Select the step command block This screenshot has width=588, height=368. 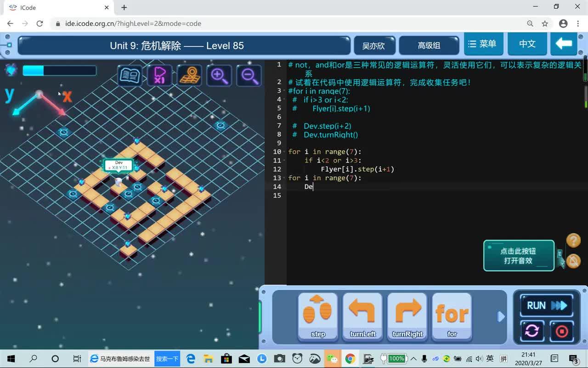point(317,317)
